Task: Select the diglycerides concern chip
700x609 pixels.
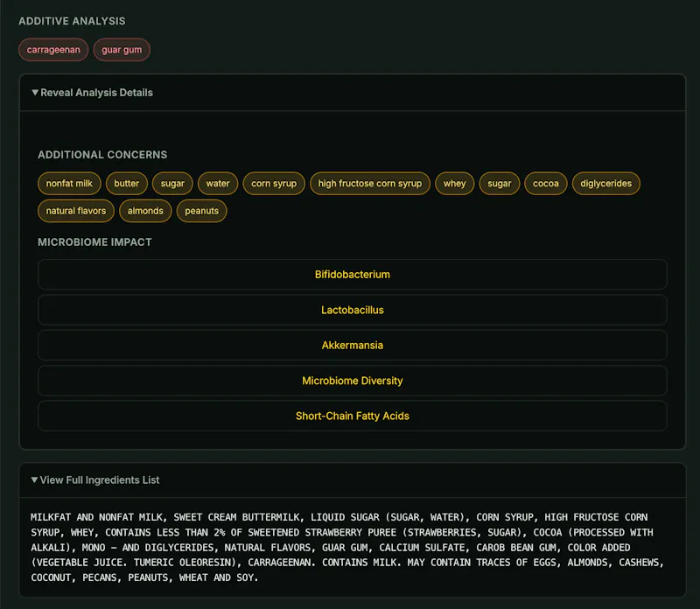Action: coord(605,184)
